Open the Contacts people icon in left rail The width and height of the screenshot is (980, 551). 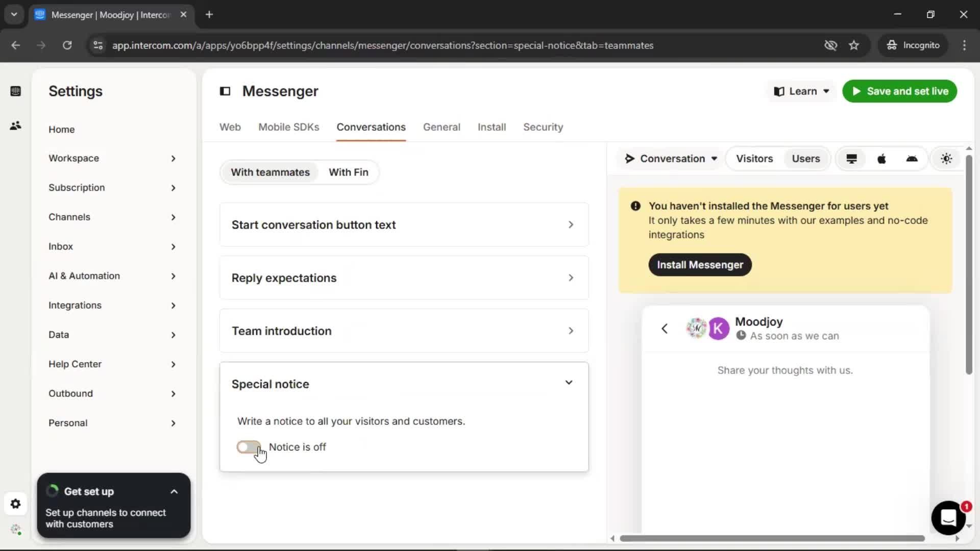pos(15,126)
